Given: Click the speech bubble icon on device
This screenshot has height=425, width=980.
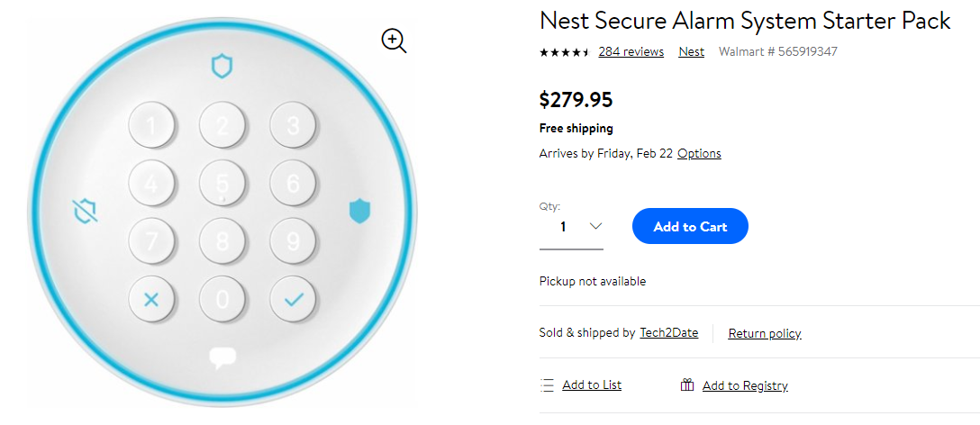Looking at the screenshot, I should point(222,357).
